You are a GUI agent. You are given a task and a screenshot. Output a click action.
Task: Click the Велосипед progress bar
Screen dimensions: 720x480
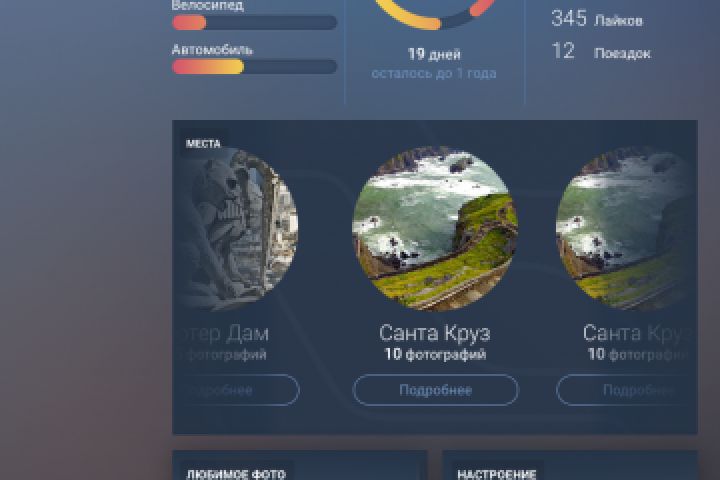point(254,23)
